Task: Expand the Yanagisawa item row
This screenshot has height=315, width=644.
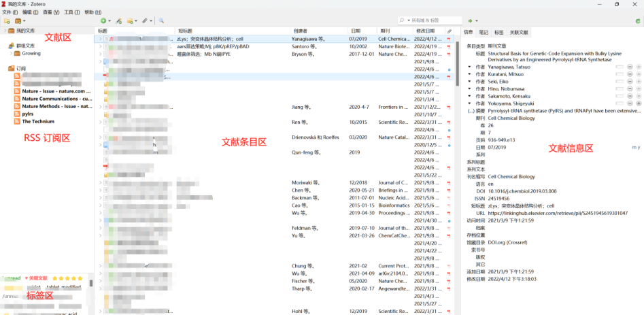Action: pos(100,39)
